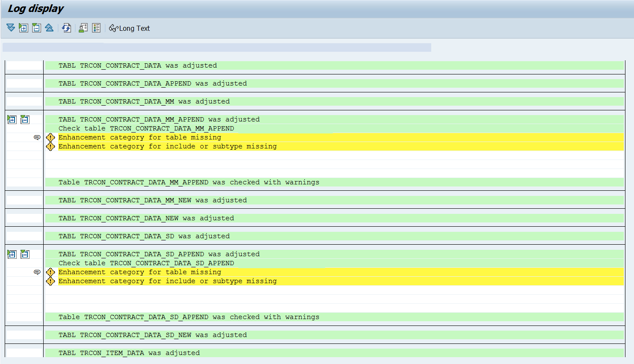This screenshot has height=364, width=634.
Task: Select 'TABL TRCON_CONTRACT_DATA_SD was adjusted' row
Action: point(334,236)
